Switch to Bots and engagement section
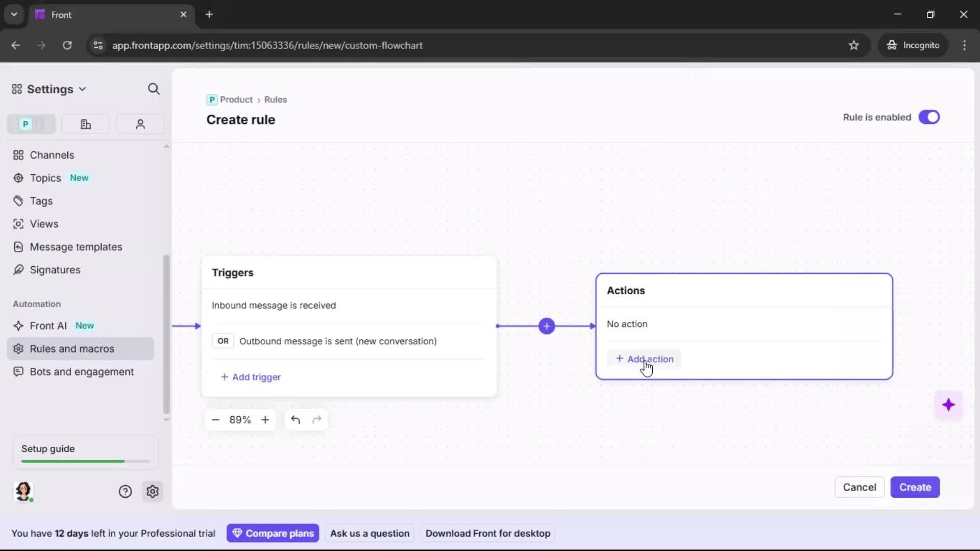 pyautogui.click(x=81, y=372)
